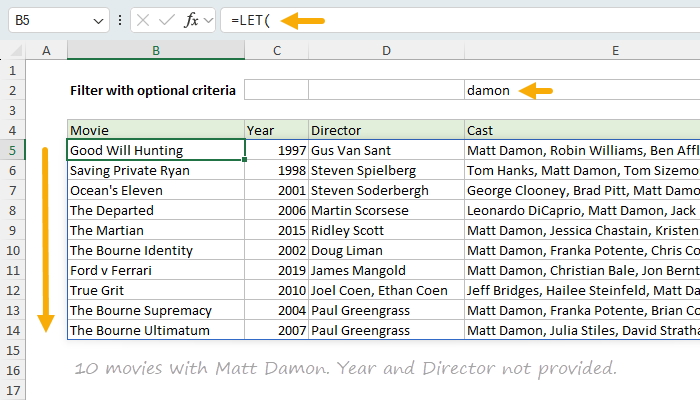The width and height of the screenshot is (700, 400).
Task: Click the 'Filter with optional criteria' cell
Action: coord(156,91)
